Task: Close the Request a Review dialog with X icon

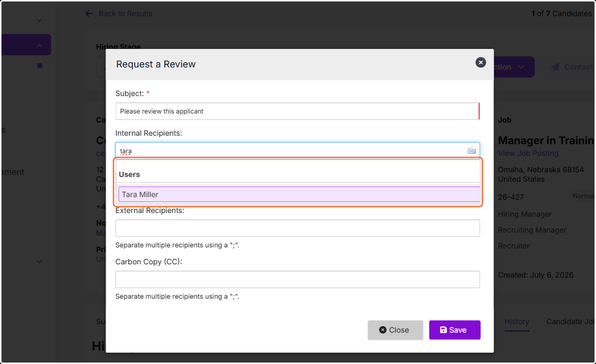Action: 480,63
